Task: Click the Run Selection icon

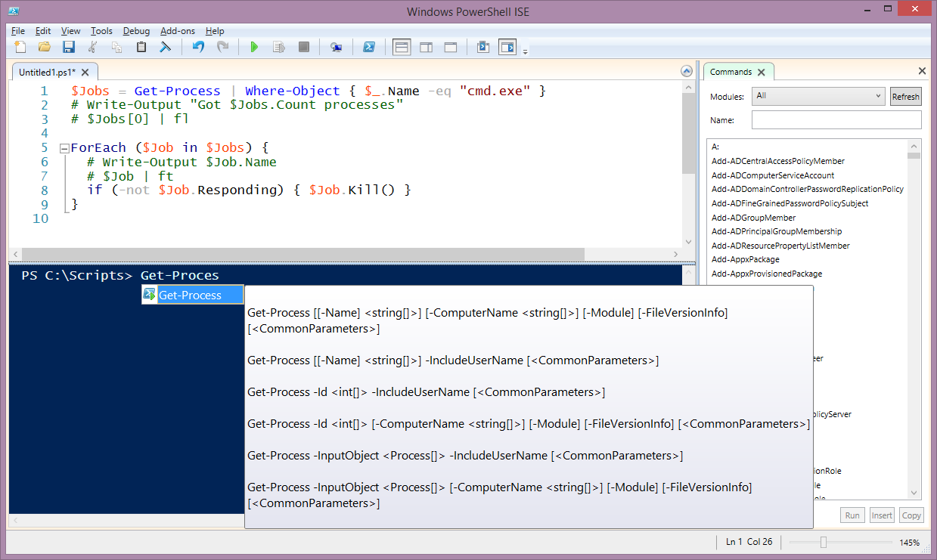Action: point(278,47)
